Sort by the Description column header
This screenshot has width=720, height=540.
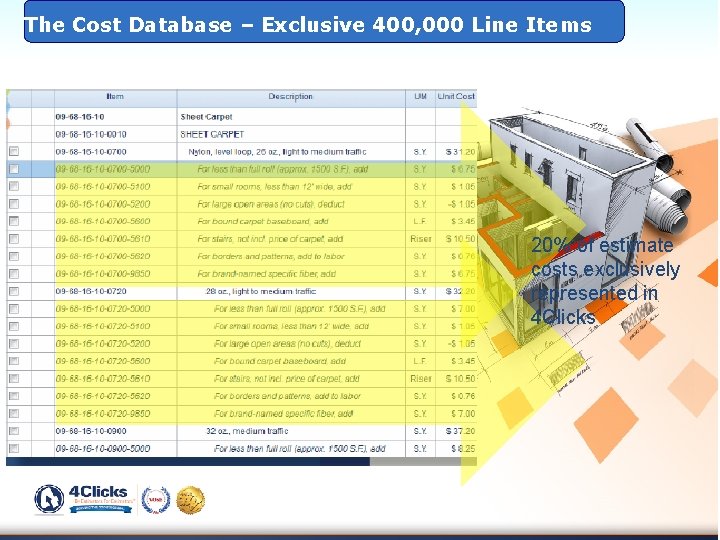pyautogui.click(x=291, y=96)
